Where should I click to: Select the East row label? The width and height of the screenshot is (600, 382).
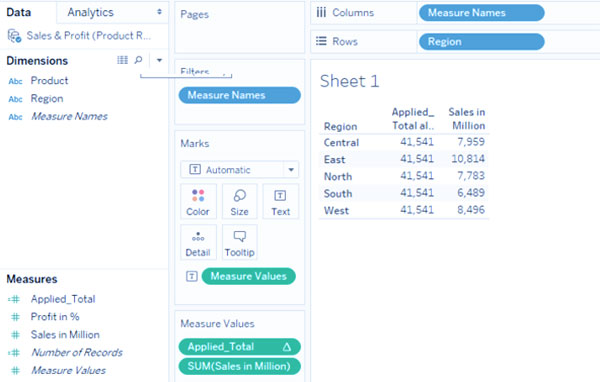334,160
